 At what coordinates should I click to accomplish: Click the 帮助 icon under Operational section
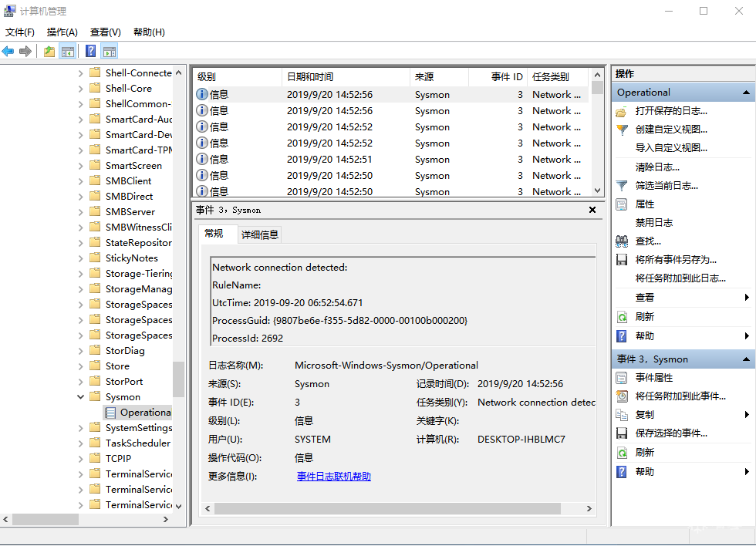[x=622, y=336]
